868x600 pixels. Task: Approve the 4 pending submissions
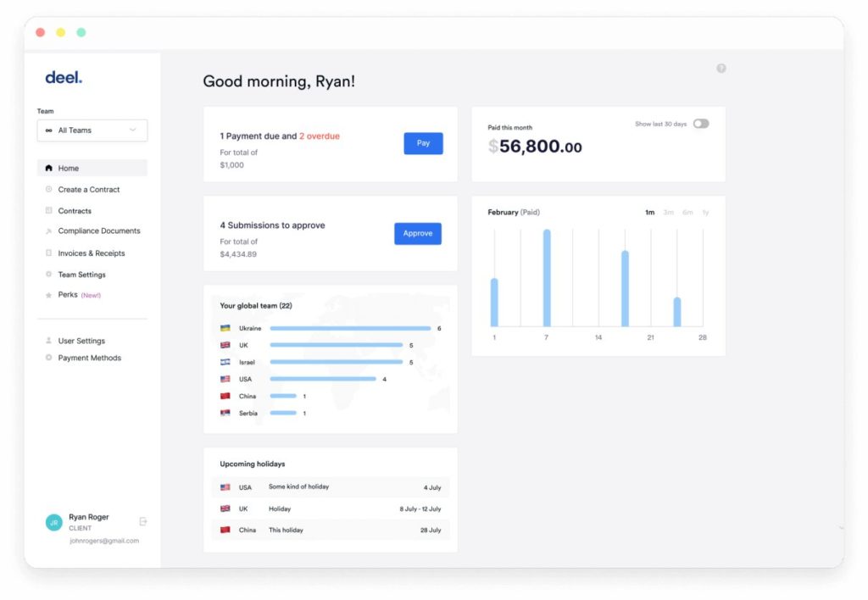tap(417, 233)
